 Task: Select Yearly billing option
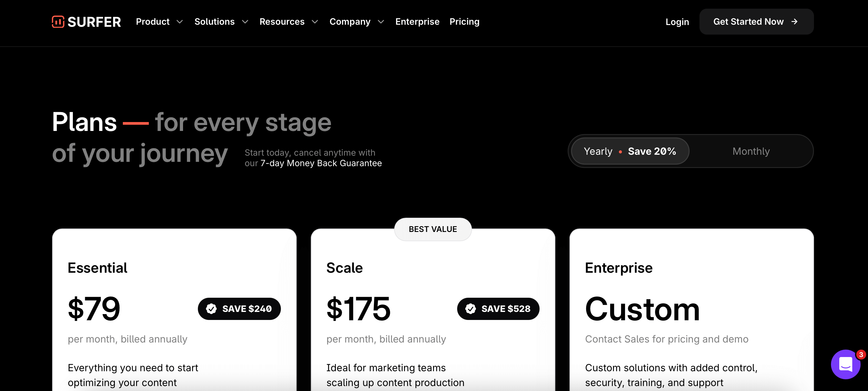tap(630, 151)
